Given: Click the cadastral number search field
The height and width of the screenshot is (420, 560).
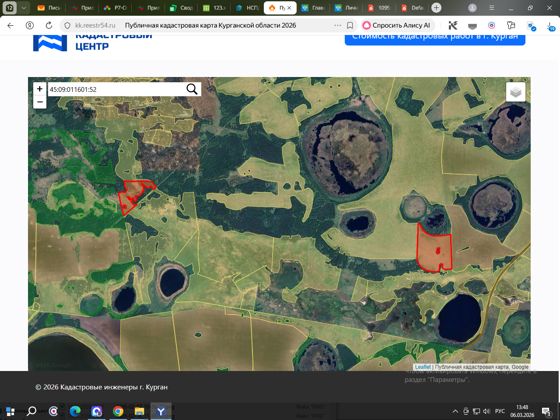Looking at the screenshot, I should 116,89.
